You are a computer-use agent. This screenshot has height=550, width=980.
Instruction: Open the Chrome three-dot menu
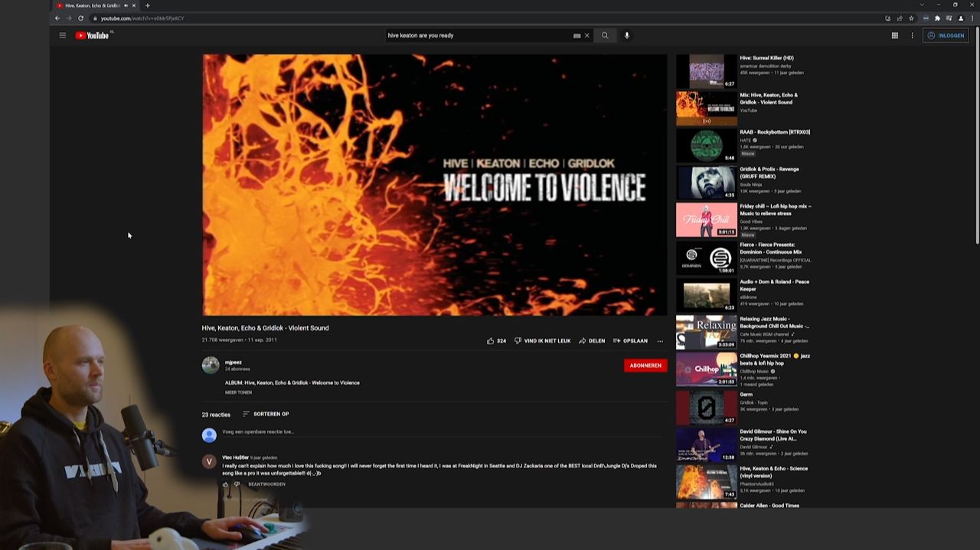[x=972, y=18]
